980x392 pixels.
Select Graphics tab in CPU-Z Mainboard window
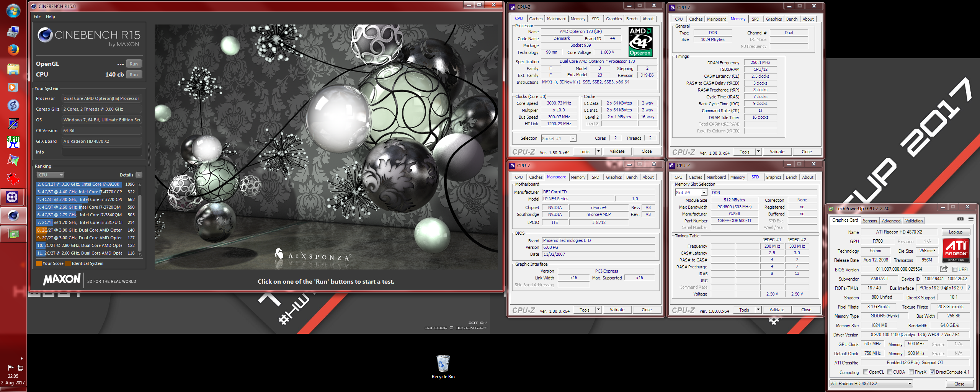(x=614, y=177)
